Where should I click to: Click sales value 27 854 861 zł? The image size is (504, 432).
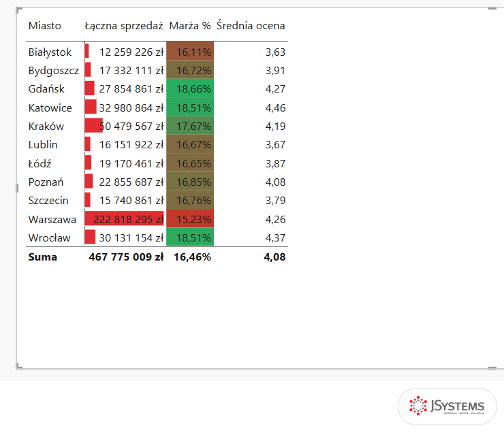(131, 89)
